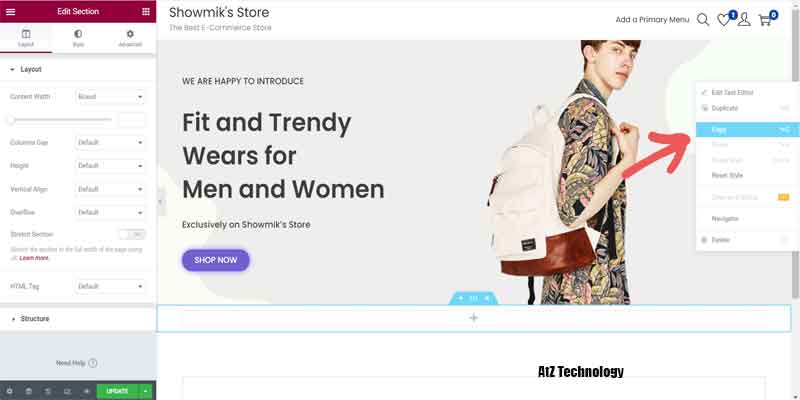Click the green UPDATE button
Viewport: 800px width, 400px height.
[117, 391]
